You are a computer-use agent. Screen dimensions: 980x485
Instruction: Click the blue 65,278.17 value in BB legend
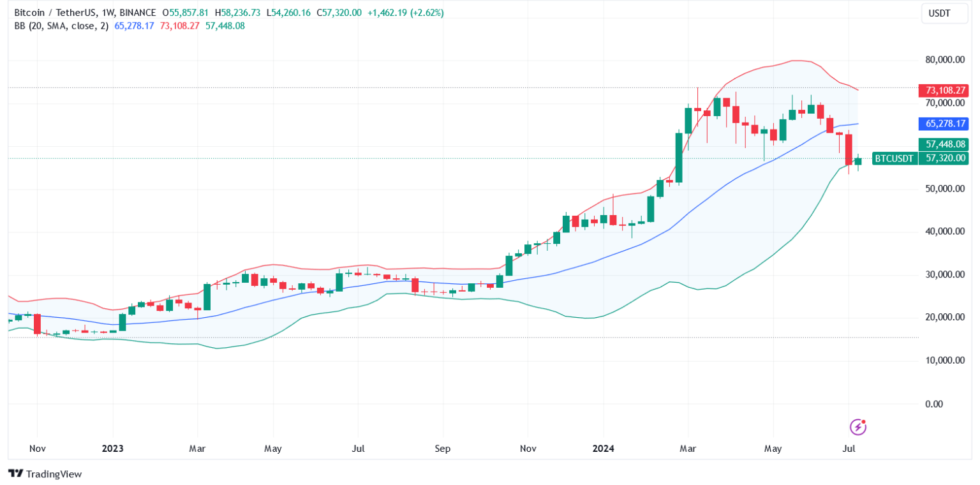tap(135, 26)
